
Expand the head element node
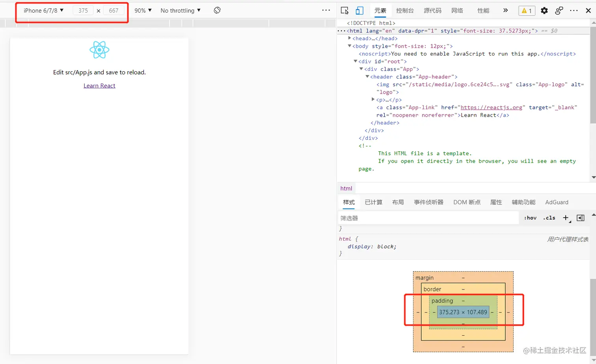pos(350,38)
